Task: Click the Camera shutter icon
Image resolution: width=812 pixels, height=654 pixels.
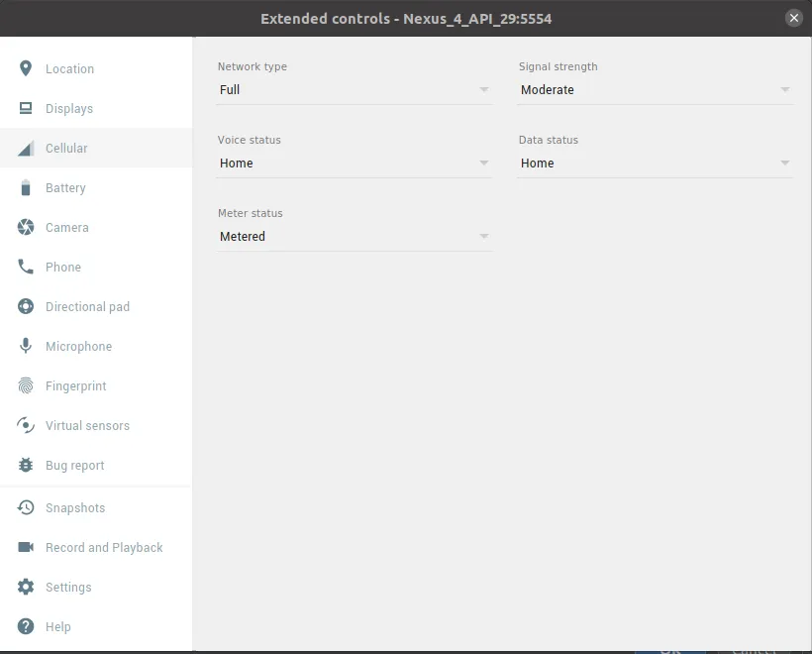Action: (26, 227)
